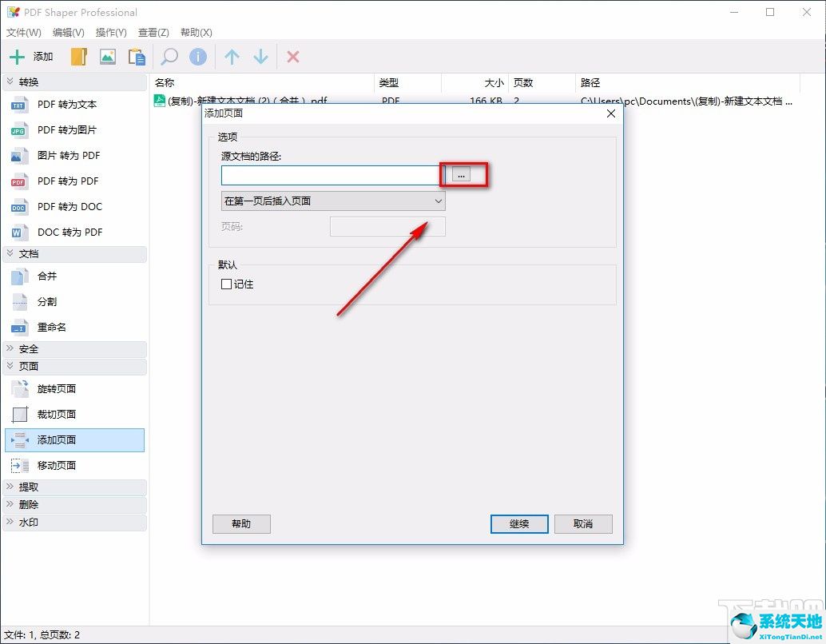Image resolution: width=826 pixels, height=644 pixels.
Task: Click the 帮助 button in the dialog
Action: pos(241,524)
